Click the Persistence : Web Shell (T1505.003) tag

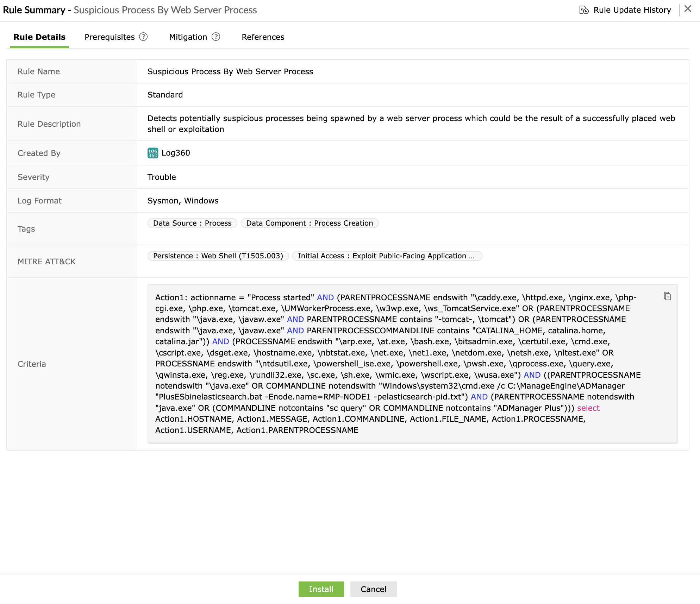coord(218,256)
